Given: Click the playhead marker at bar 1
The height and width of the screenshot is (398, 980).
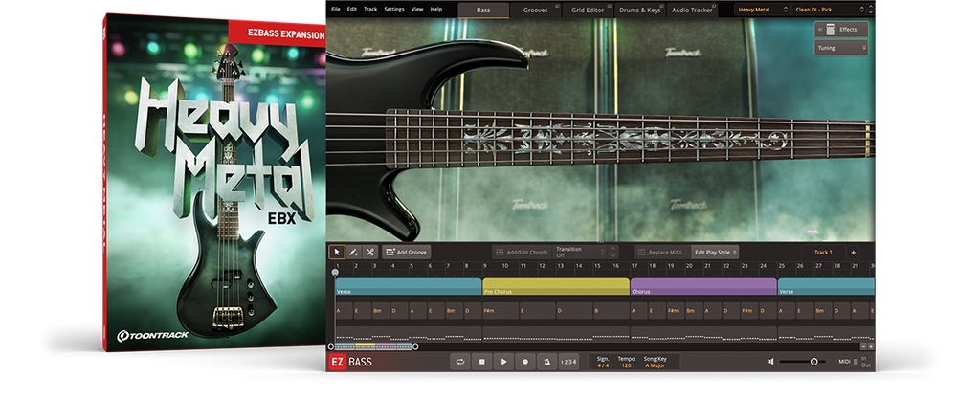Looking at the screenshot, I should click(335, 273).
